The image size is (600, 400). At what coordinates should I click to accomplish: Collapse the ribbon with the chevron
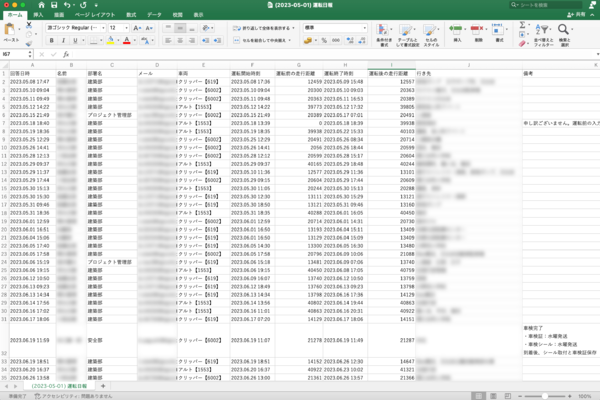(x=592, y=15)
